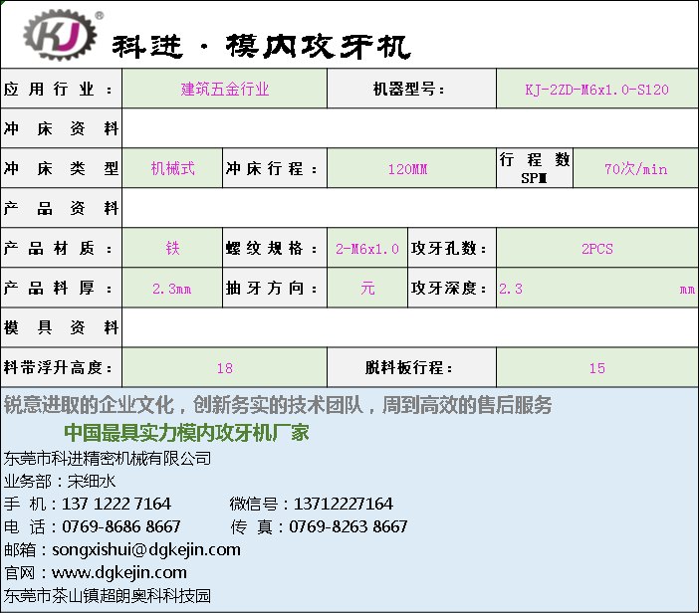Click WeChat ID 13712227164
Image resolution: width=700 pixels, height=613 pixels.
[343, 504]
